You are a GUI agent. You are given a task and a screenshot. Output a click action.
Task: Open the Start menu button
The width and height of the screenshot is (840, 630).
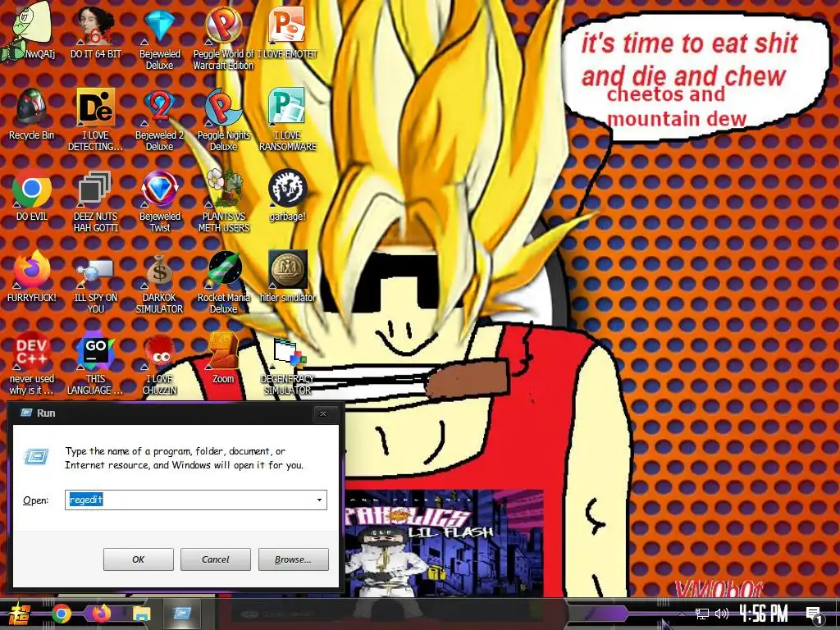click(18, 614)
